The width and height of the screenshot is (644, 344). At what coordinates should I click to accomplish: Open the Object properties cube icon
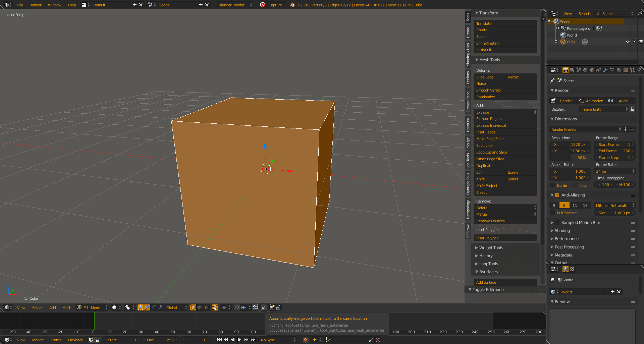click(592, 70)
